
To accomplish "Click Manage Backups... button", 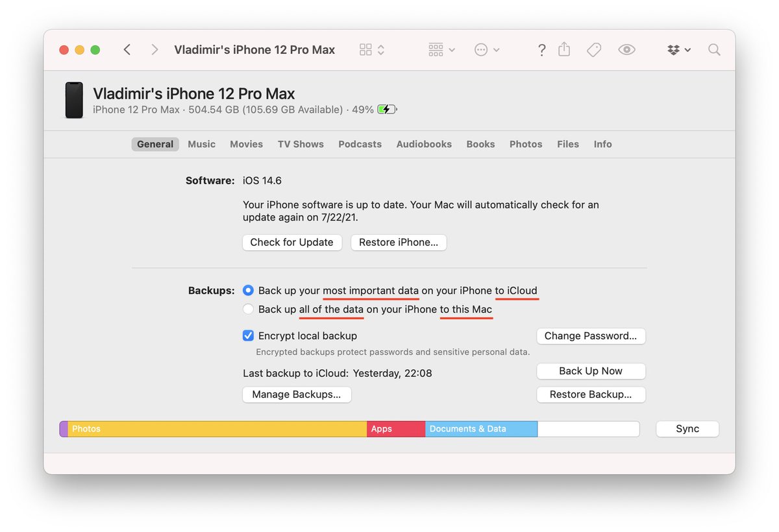I will click(x=297, y=394).
